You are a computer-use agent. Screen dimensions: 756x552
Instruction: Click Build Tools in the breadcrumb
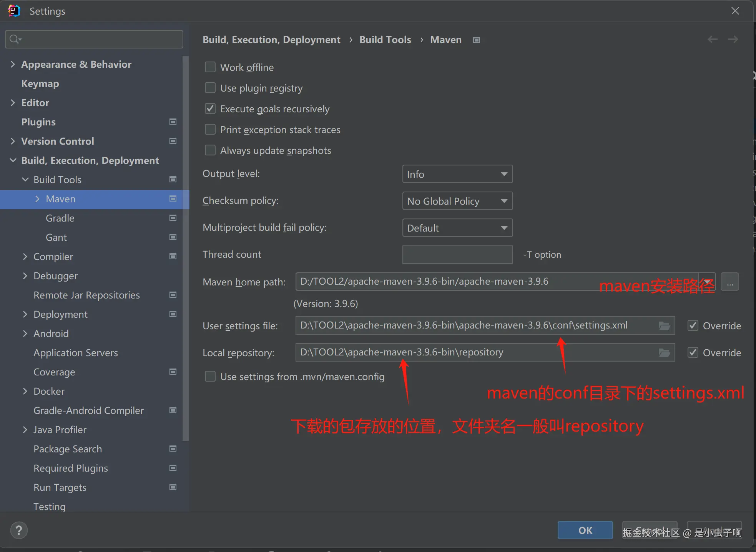385,40
